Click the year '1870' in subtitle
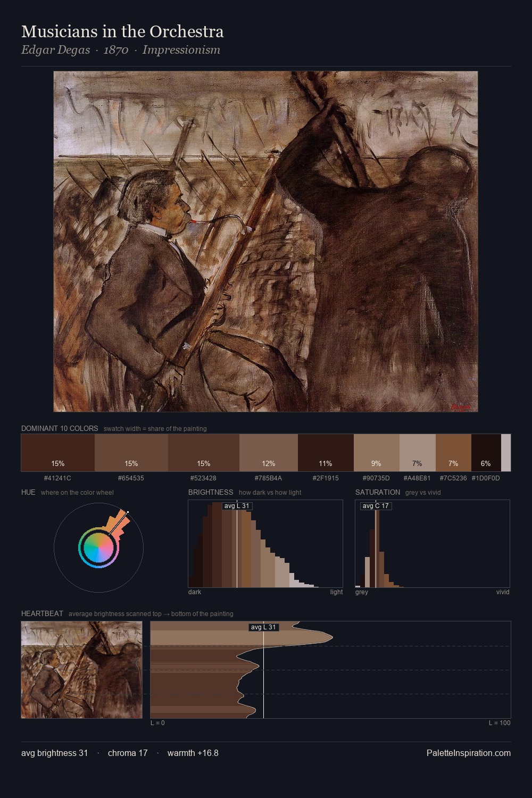This screenshot has width=532, height=798. (116, 50)
